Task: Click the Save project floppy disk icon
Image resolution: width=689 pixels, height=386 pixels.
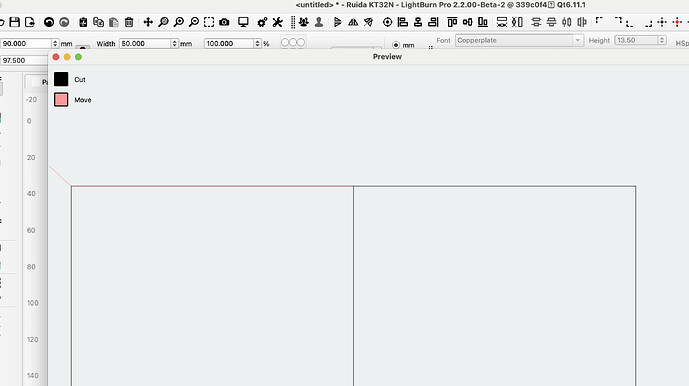Action: pos(15,22)
